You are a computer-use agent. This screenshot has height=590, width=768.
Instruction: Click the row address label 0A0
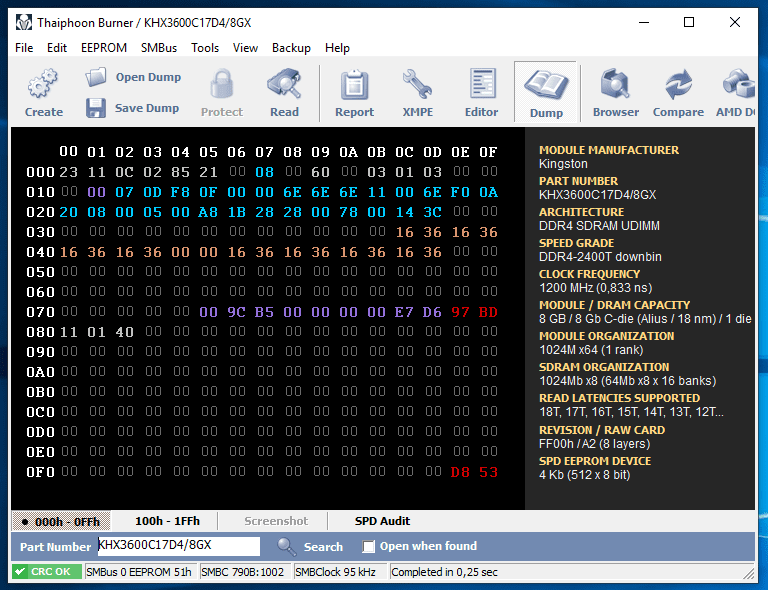(40, 372)
